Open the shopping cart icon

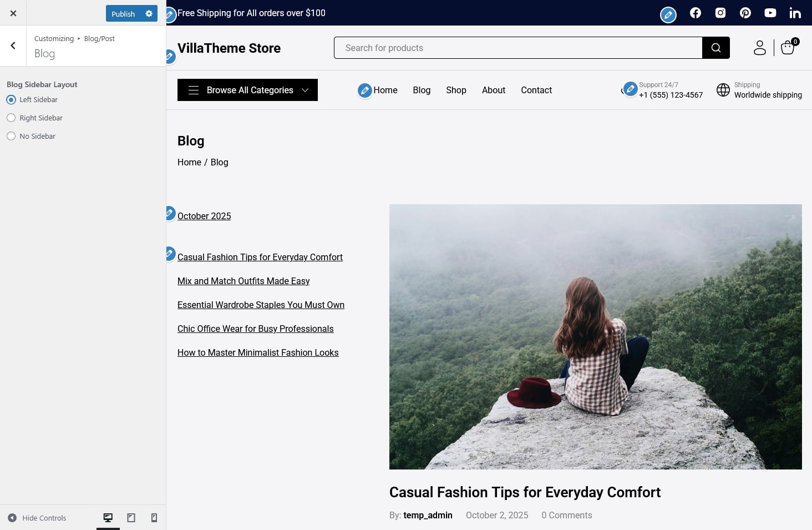(788, 48)
